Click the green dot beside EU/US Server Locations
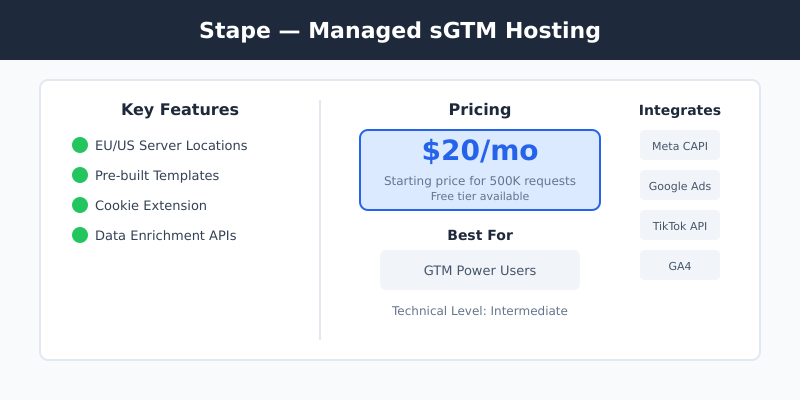The image size is (800, 400). pos(80,145)
